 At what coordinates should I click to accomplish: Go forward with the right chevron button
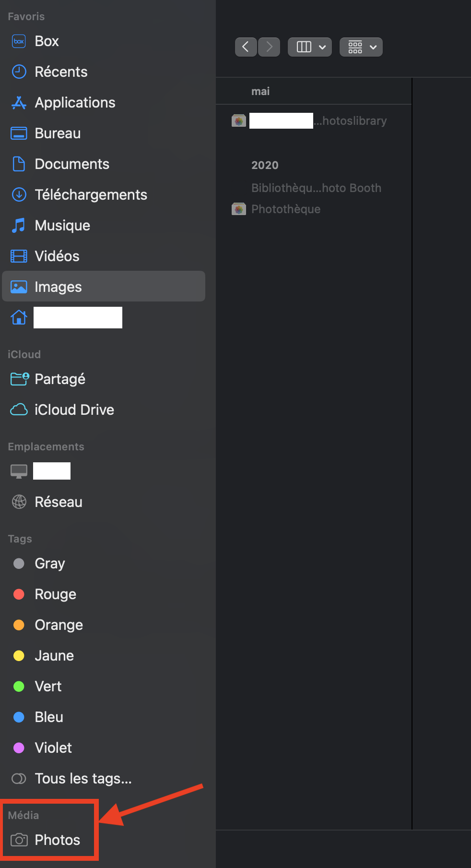pyautogui.click(x=269, y=47)
